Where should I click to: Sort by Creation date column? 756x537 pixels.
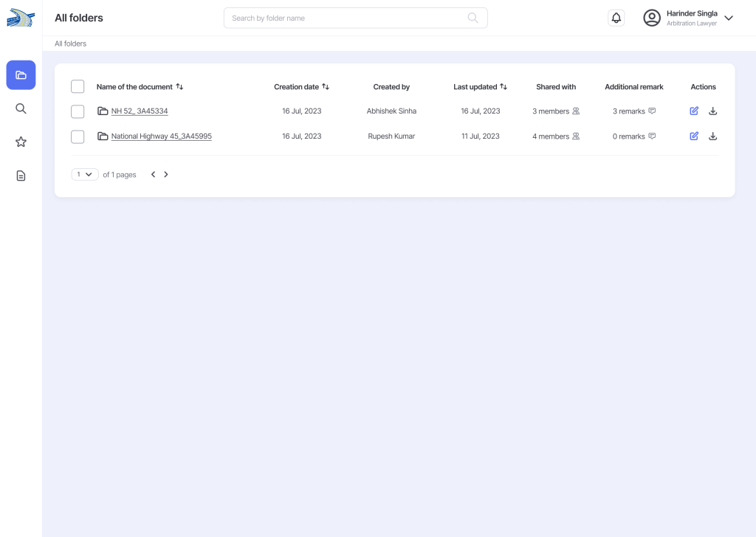coord(326,87)
